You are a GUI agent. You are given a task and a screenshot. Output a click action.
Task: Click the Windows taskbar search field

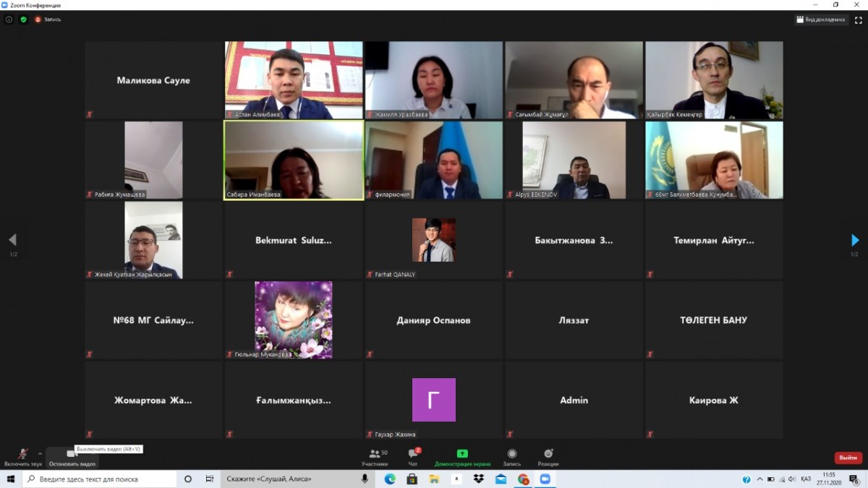(100, 479)
